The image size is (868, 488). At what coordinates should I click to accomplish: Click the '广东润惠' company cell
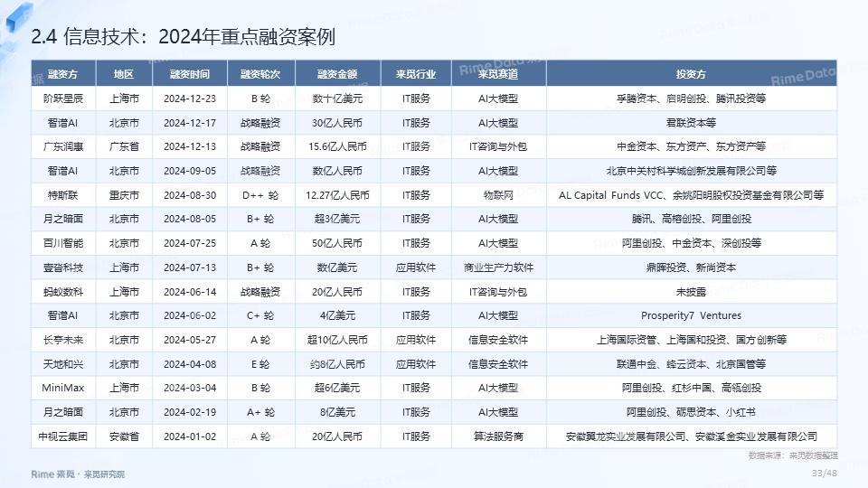pyautogui.click(x=63, y=146)
